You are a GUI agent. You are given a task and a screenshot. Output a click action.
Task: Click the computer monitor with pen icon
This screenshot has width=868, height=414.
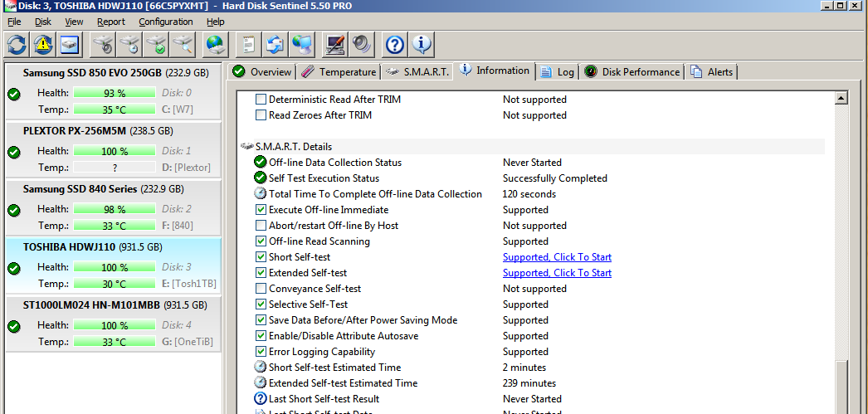[x=335, y=44]
